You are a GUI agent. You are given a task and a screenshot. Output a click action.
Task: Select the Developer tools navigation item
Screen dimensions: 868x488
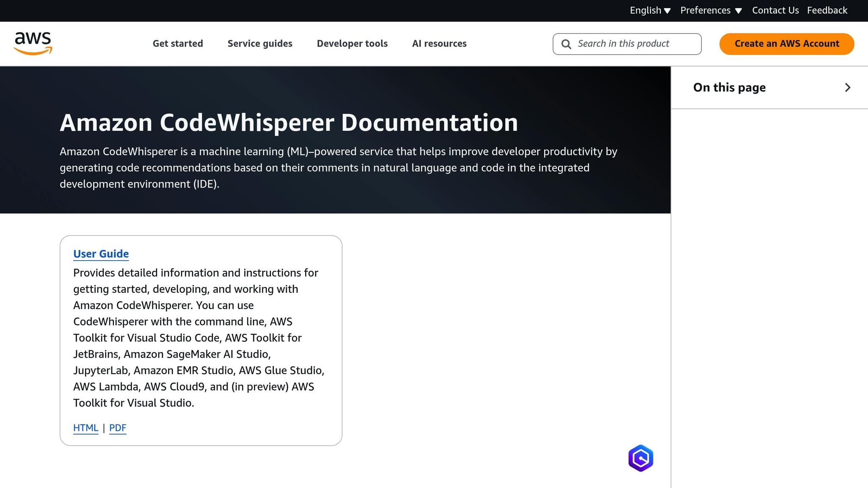(352, 43)
